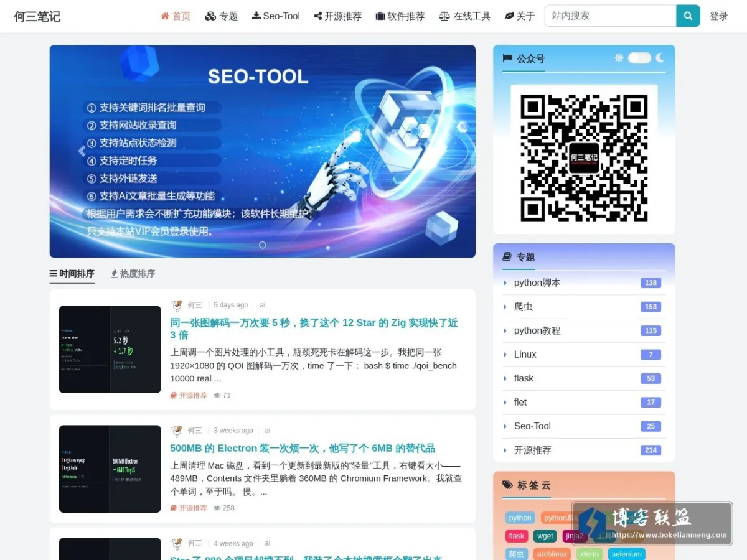The height and width of the screenshot is (560, 747).
Task: Click the sun light-mode icon
Action: [619, 58]
